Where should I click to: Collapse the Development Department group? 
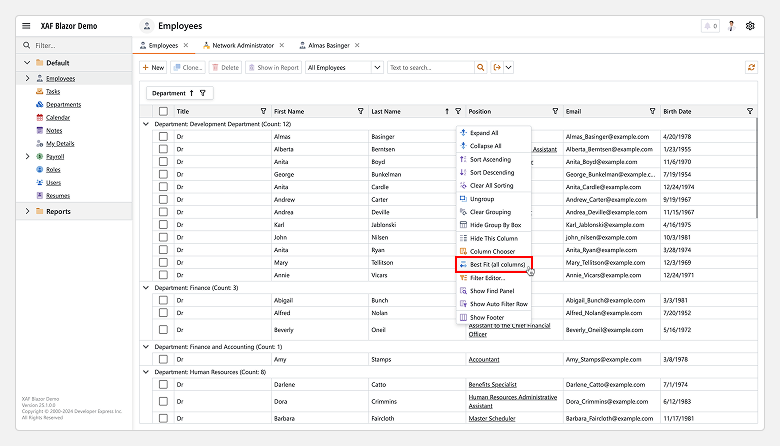coord(147,124)
